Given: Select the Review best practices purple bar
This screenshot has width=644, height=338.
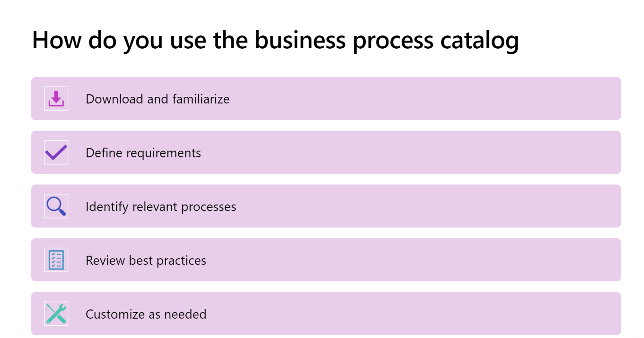Looking at the screenshot, I should 326,260.
